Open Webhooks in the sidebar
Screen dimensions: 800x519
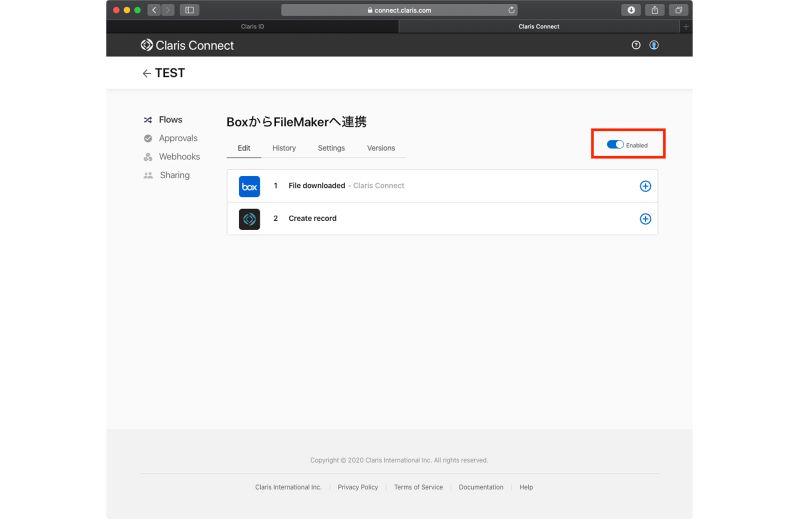click(x=179, y=156)
